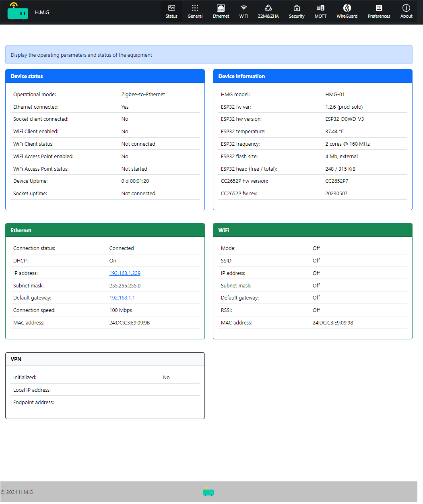Open WireGuard VPN icon

point(347,8)
